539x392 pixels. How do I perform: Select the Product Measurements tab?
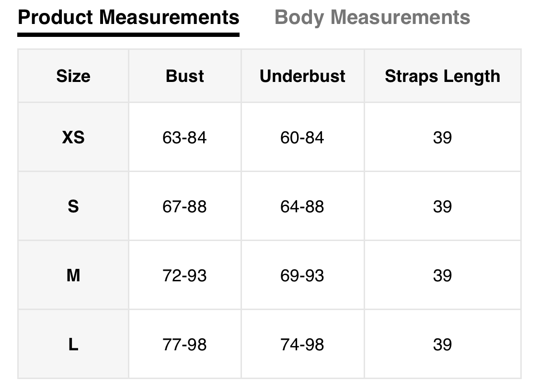coord(128,18)
